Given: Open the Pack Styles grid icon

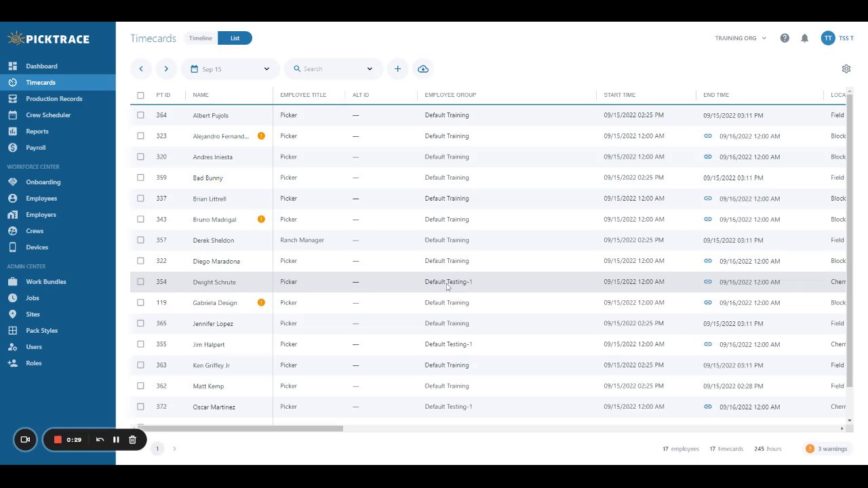Looking at the screenshot, I should coord(12,330).
